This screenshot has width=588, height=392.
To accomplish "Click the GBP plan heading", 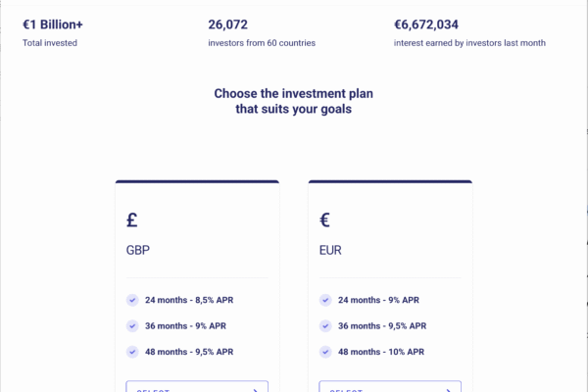I will [x=138, y=250].
